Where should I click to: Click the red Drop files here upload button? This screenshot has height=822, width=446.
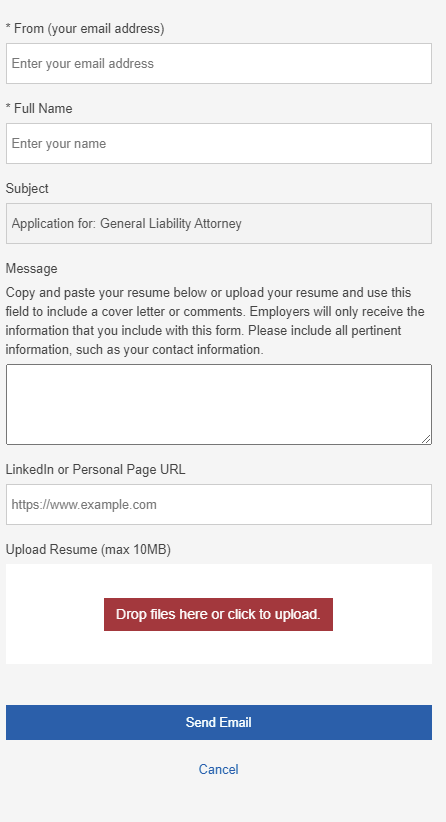pyautogui.click(x=218, y=614)
